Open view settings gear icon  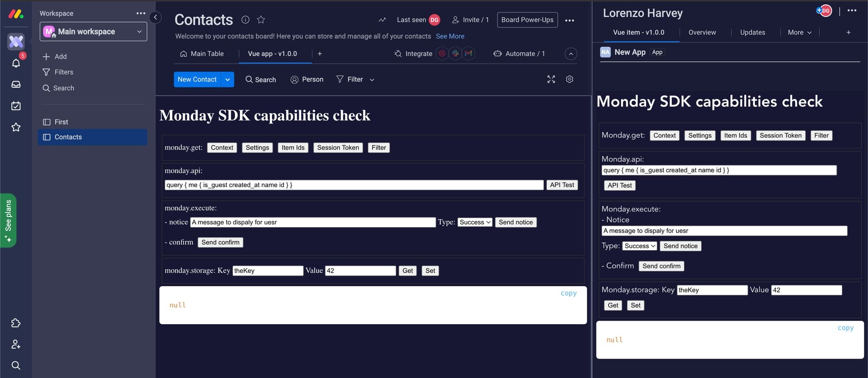point(570,79)
